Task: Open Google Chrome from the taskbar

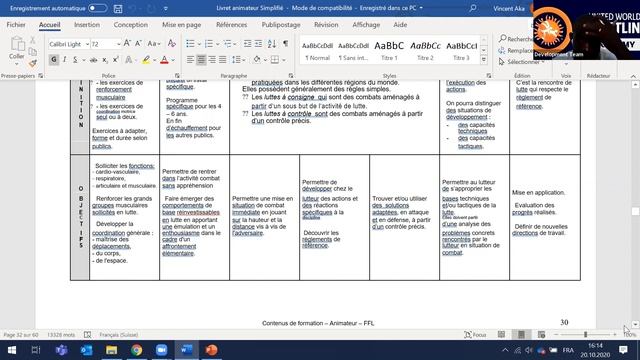Action: (137, 350)
